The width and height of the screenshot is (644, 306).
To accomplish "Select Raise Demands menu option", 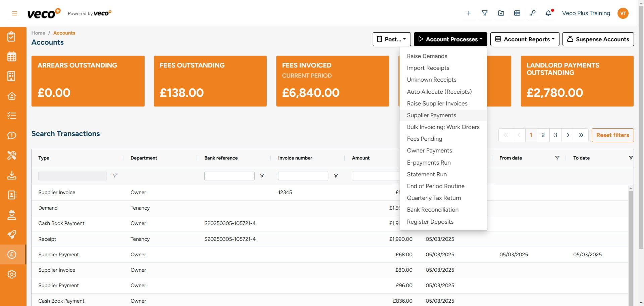I will point(427,56).
